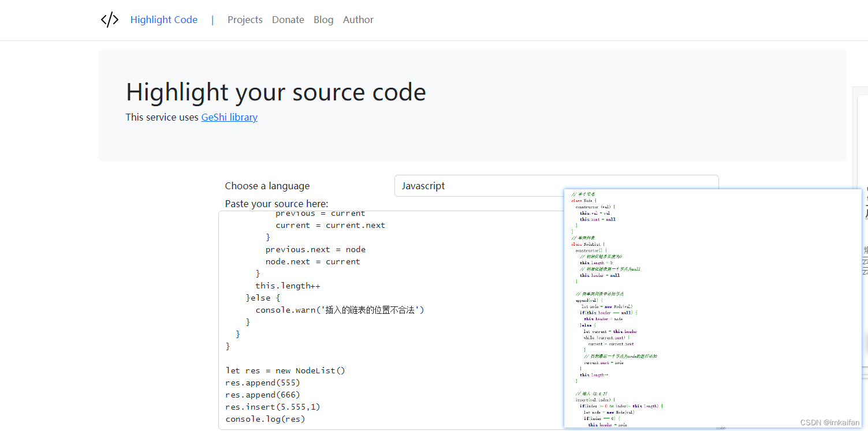This screenshot has height=431, width=868.
Task: Click the this.length++ line in textarea
Action: click(x=288, y=286)
